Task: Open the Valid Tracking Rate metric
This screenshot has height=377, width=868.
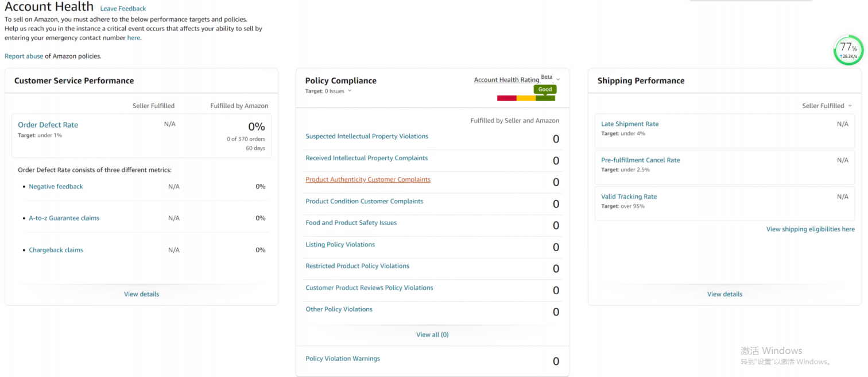Action: [629, 197]
